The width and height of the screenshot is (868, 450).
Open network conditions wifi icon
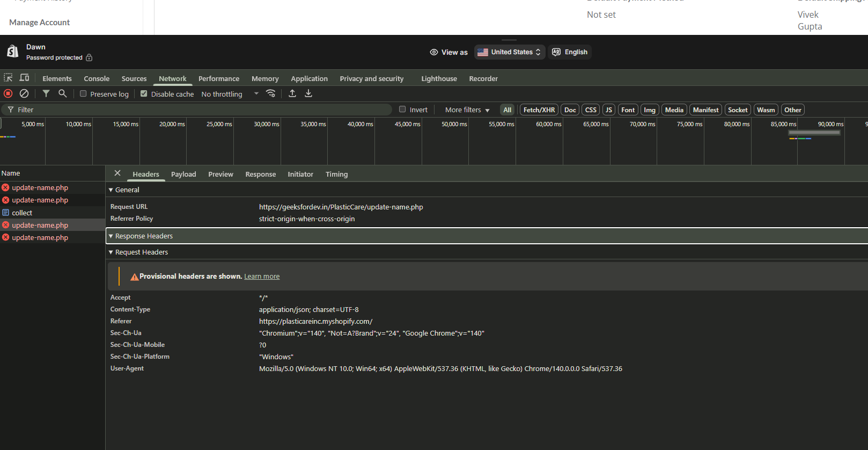coord(271,93)
